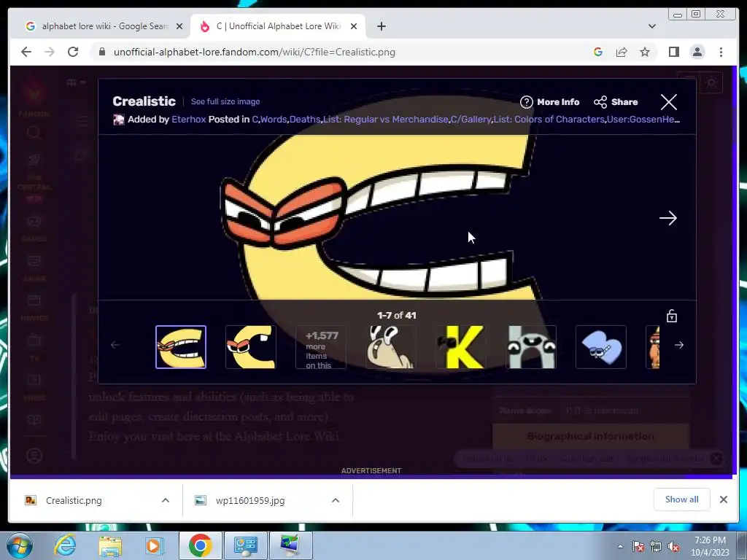This screenshot has width=747, height=560.
Task: Open Windows Explorer folder from taskbar
Action: coord(110,545)
